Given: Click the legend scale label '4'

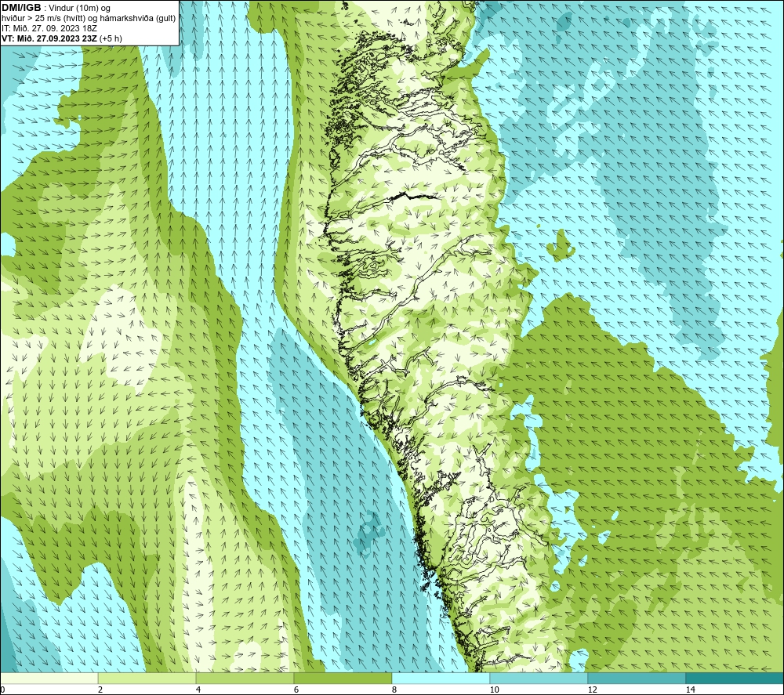Looking at the screenshot, I should point(198,690).
